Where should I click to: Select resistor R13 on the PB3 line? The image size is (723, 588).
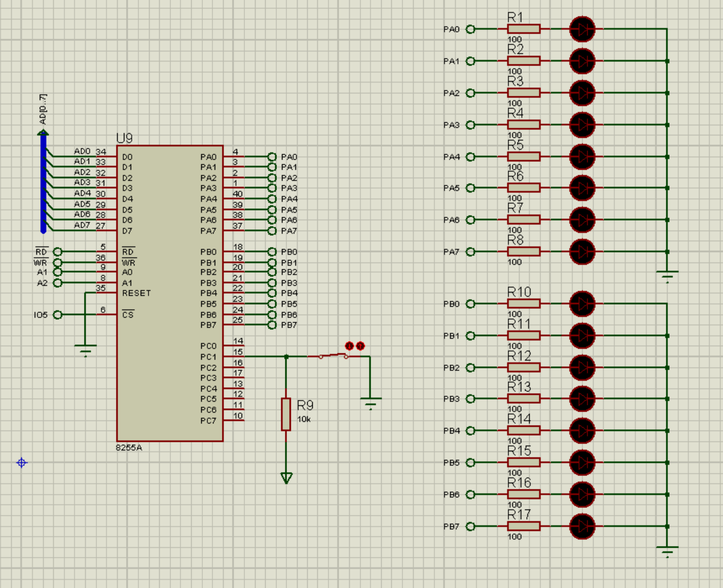click(523, 398)
